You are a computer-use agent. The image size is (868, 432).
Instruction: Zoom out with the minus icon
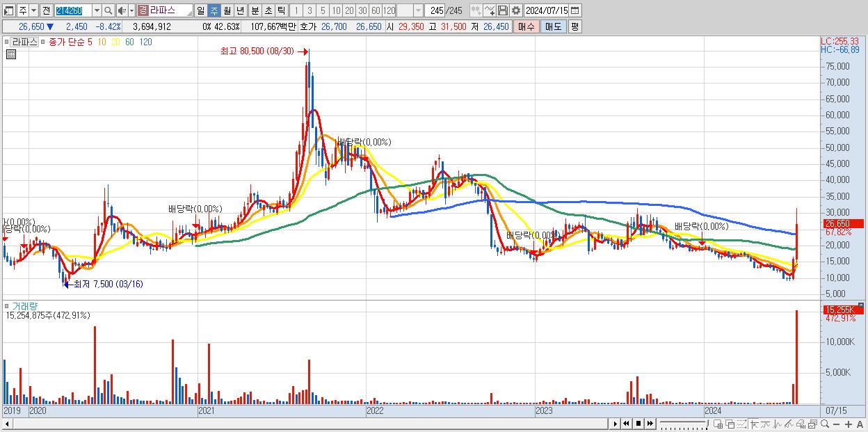click(x=836, y=424)
